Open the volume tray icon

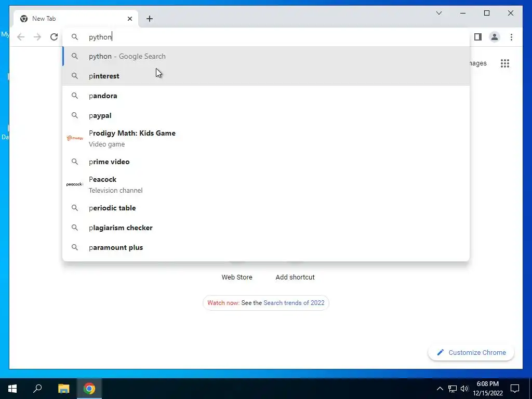pos(464,389)
